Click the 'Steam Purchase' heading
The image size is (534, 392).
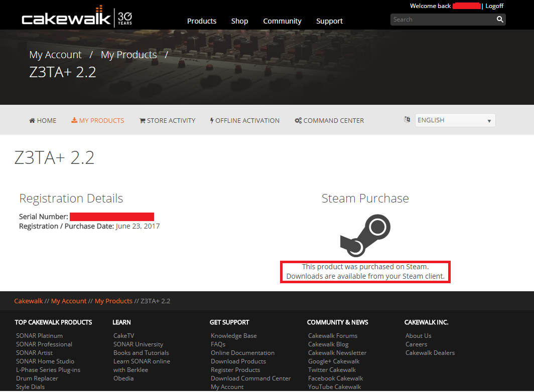click(365, 198)
